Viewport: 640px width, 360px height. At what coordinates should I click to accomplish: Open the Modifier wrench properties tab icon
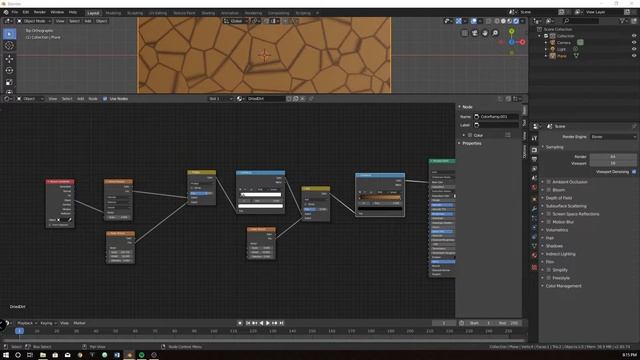tap(534, 209)
